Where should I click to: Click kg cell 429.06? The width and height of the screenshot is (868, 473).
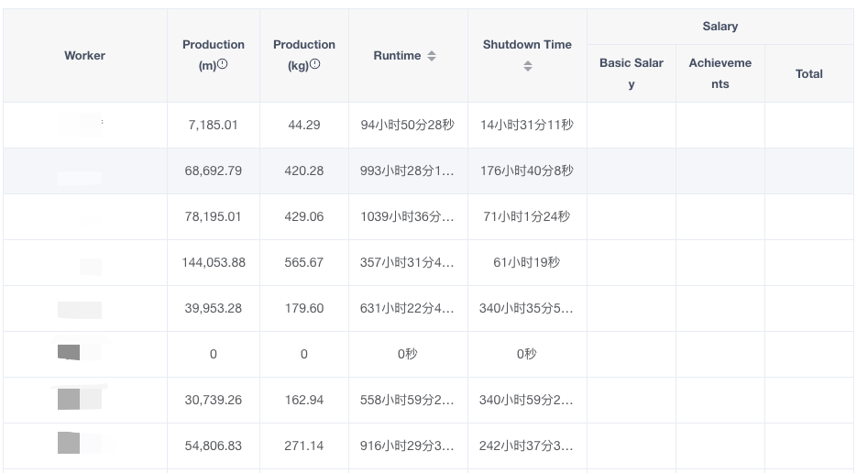click(x=304, y=217)
